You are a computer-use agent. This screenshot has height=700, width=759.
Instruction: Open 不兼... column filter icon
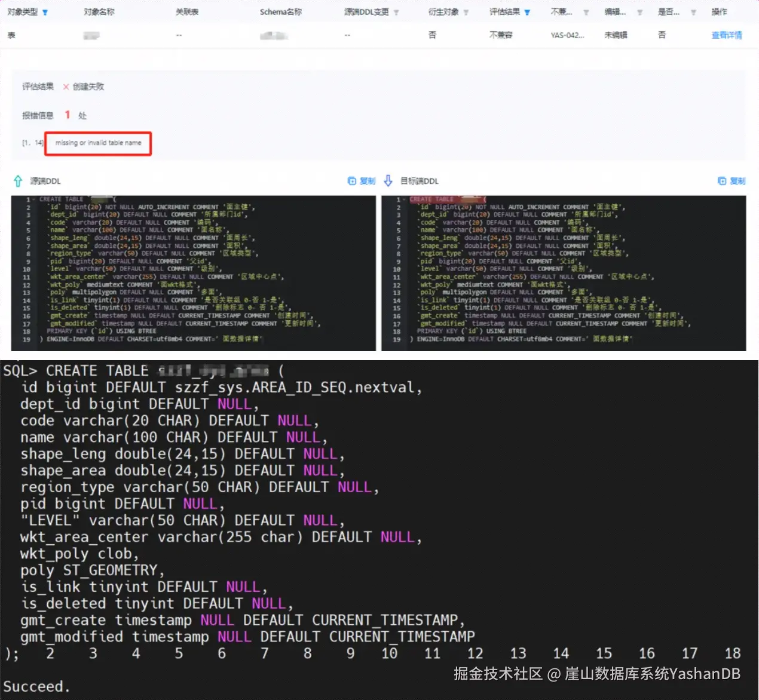click(x=586, y=13)
